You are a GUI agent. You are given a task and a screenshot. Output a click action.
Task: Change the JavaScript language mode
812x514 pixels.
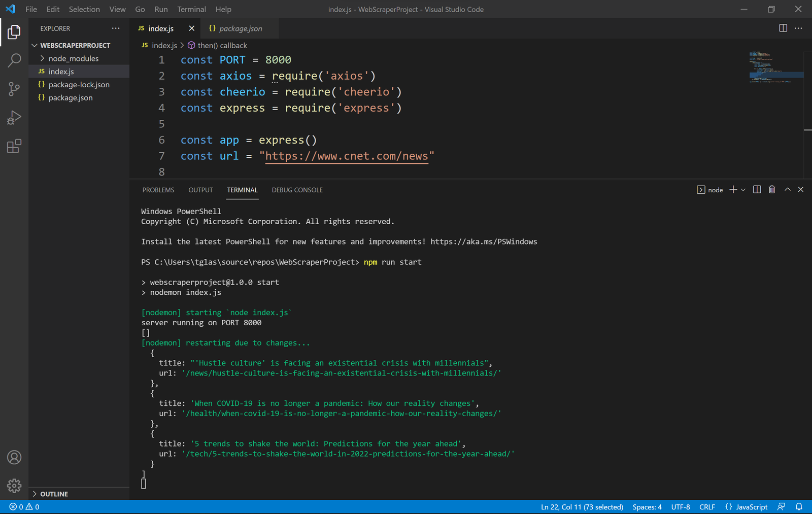point(751,507)
